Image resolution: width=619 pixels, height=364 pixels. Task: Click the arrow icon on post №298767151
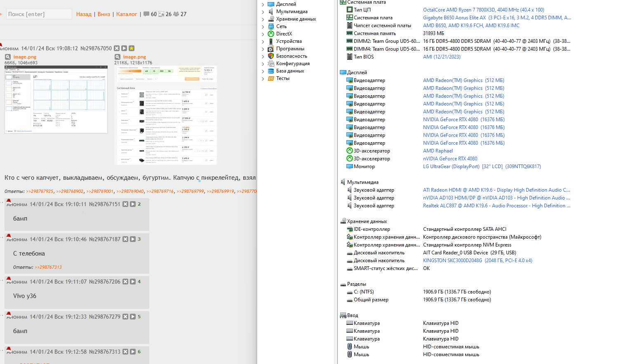[133, 204]
